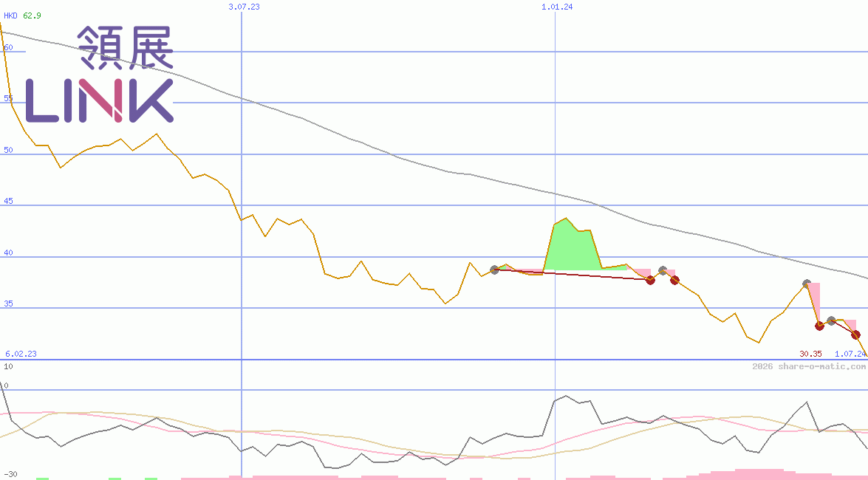Click the 6.02.23 start date label
The height and width of the screenshot is (480, 868).
21,354
